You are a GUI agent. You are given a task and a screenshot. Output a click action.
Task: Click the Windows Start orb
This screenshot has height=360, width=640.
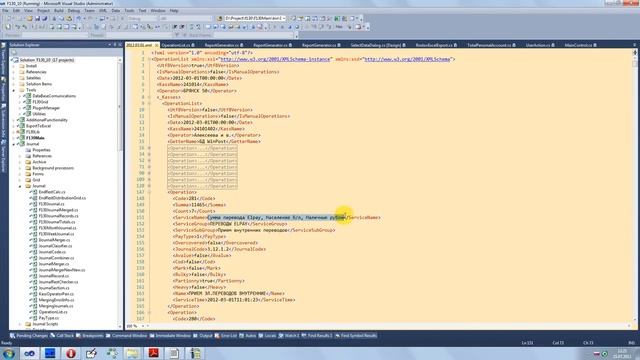coord(9,353)
